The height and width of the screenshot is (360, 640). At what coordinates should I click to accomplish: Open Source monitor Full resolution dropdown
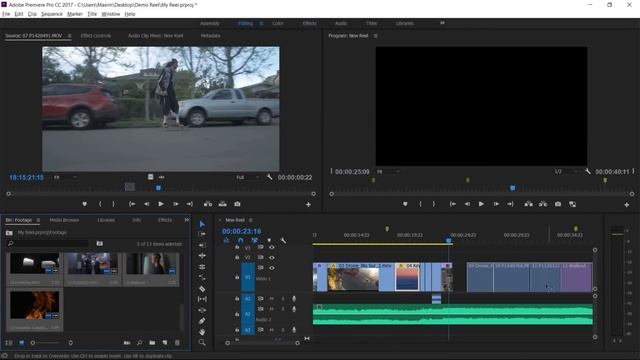tap(247, 178)
